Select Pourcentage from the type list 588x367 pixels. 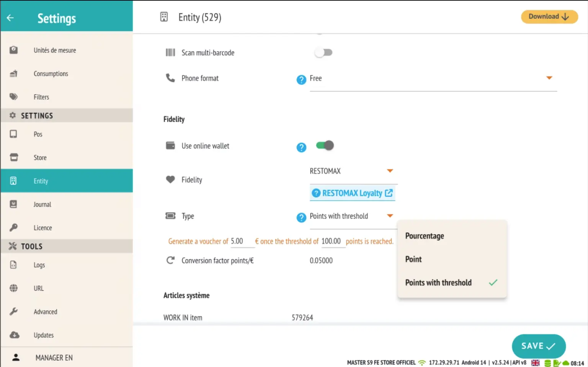pos(452,236)
